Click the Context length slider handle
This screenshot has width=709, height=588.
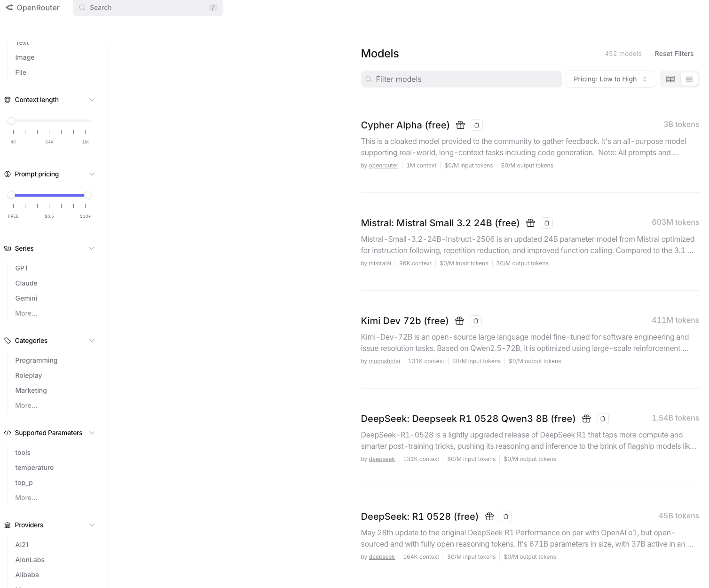[11, 121]
